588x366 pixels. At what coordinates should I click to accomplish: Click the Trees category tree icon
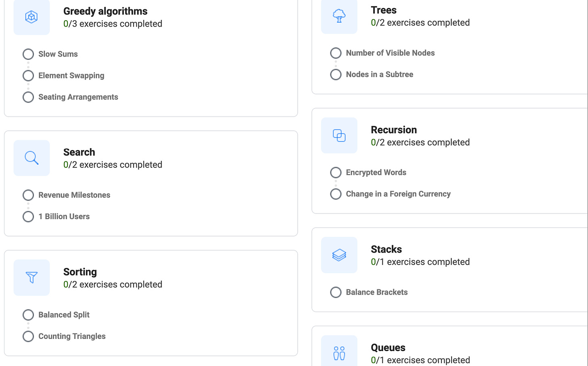(339, 16)
